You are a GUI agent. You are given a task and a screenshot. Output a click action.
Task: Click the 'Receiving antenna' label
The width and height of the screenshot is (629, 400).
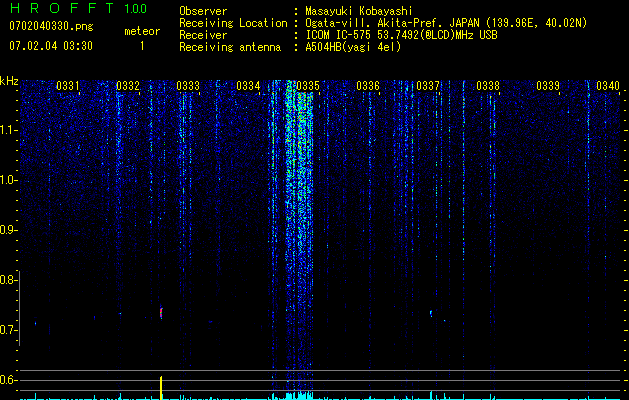(x=230, y=47)
